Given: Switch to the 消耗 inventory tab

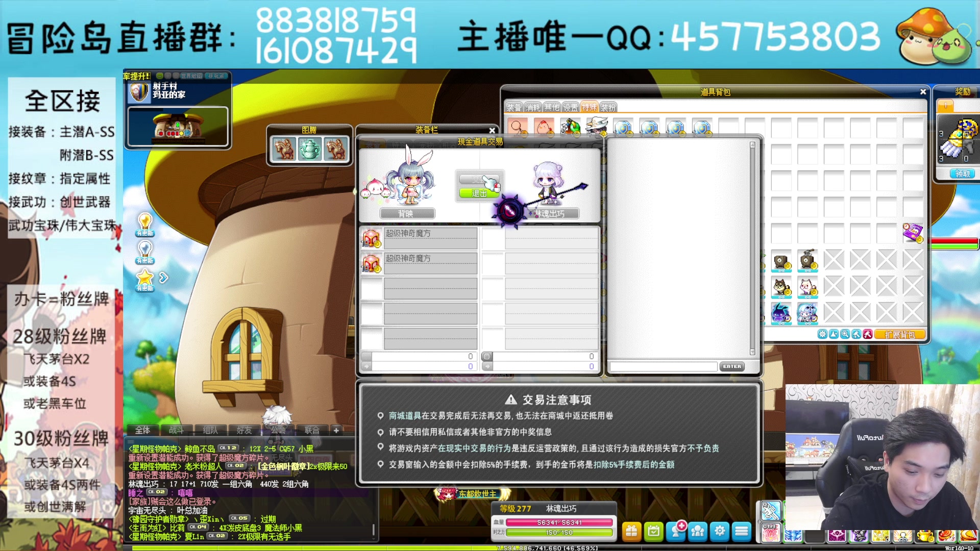Looking at the screenshot, I should pos(533,107).
